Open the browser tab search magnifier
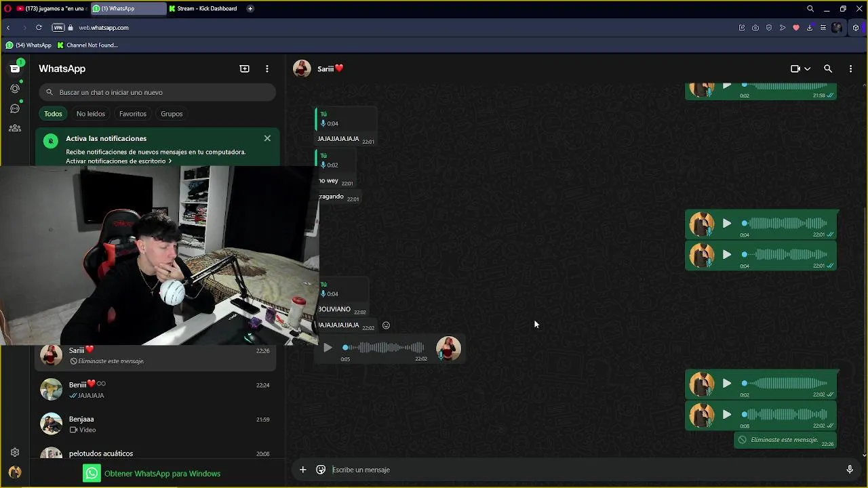Viewport: 868px width, 488px height. pyautogui.click(x=810, y=9)
